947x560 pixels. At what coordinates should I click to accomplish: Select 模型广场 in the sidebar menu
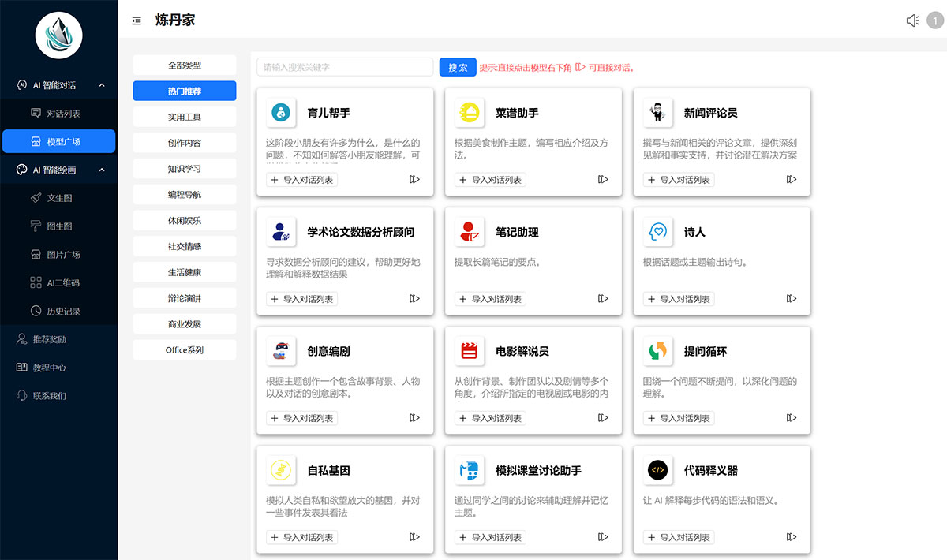click(x=59, y=141)
